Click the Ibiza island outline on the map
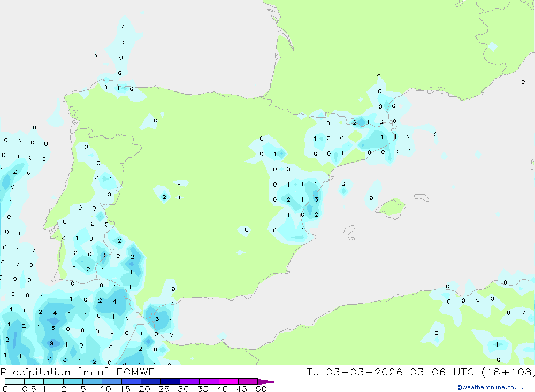 tap(349, 230)
